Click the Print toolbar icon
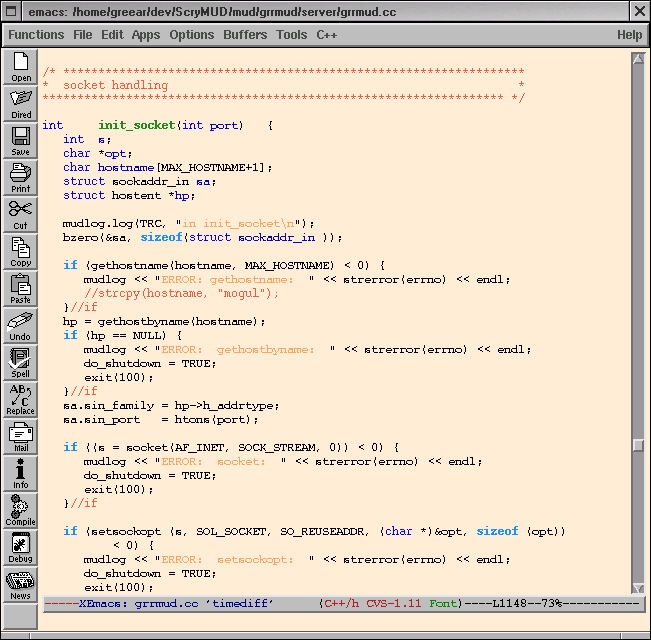 [21, 176]
